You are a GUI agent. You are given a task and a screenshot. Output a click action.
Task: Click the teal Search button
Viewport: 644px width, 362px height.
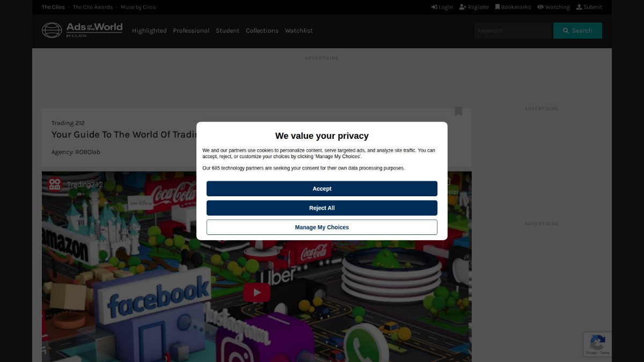click(577, 31)
